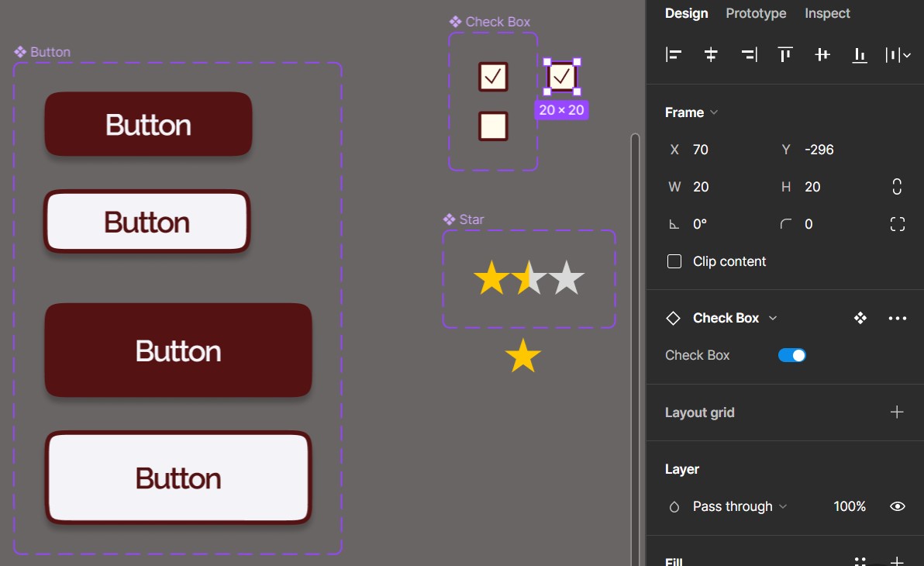This screenshot has height=566, width=924.
Task: Switch to the Inspect tab
Action: point(827,13)
